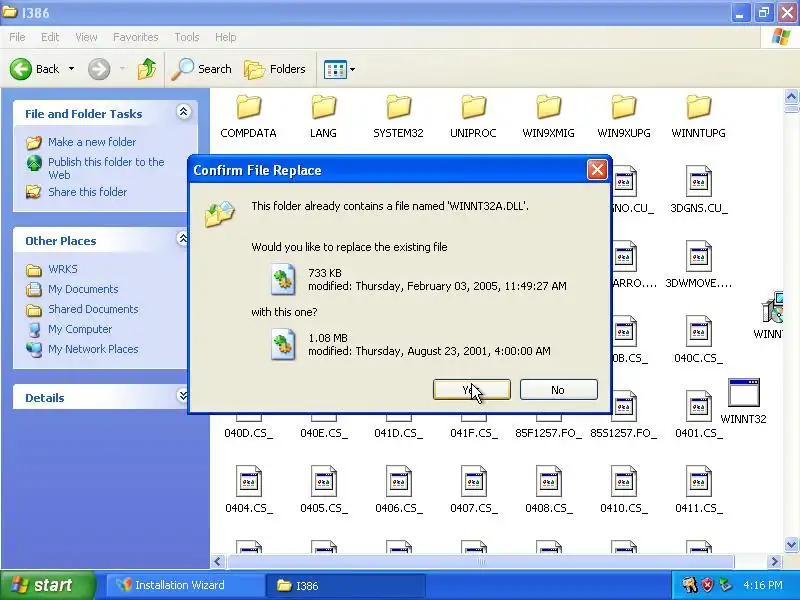Select the 040C.CS_ file

(698, 340)
